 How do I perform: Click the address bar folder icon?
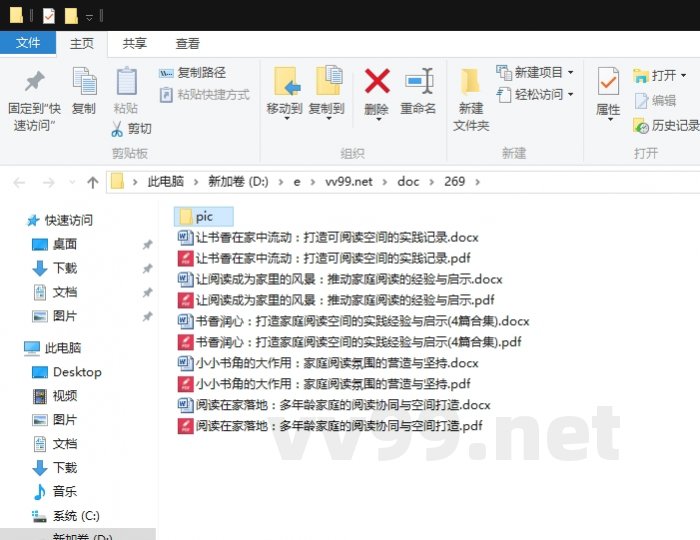click(117, 182)
